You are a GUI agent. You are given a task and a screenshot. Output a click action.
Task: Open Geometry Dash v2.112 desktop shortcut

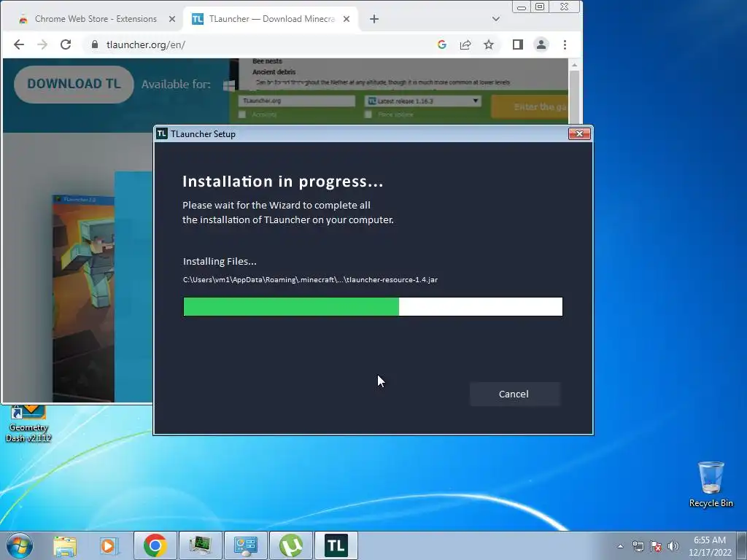[x=28, y=424]
